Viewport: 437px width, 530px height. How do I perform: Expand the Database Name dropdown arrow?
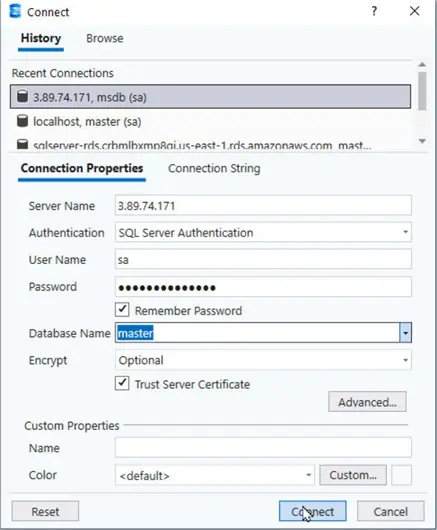(406, 333)
